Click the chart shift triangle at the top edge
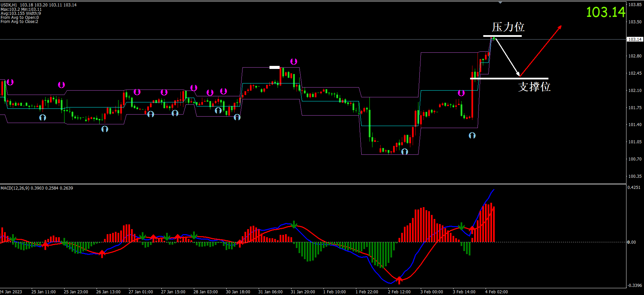The image size is (644, 295). [x=500, y=3]
